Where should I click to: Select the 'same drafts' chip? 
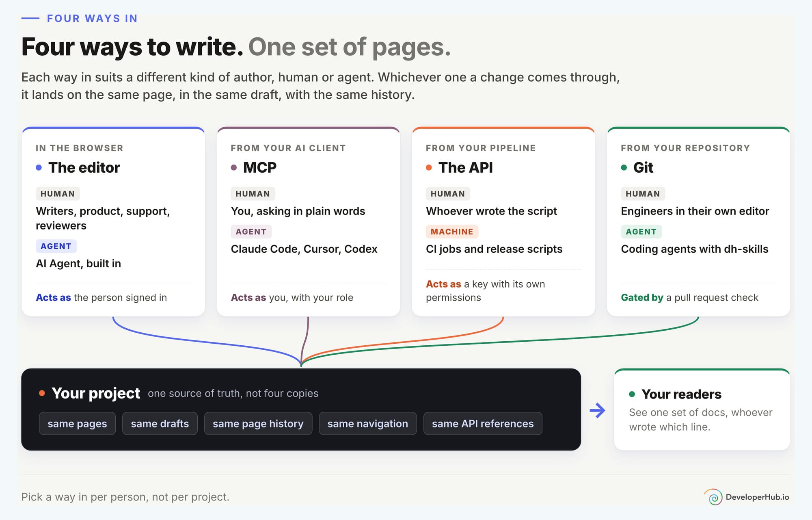click(160, 423)
